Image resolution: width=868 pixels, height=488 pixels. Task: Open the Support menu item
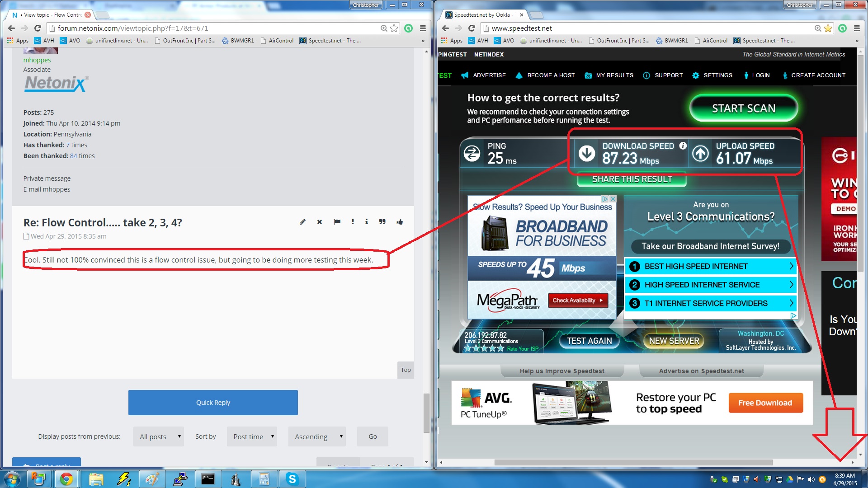tap(663, 75)
